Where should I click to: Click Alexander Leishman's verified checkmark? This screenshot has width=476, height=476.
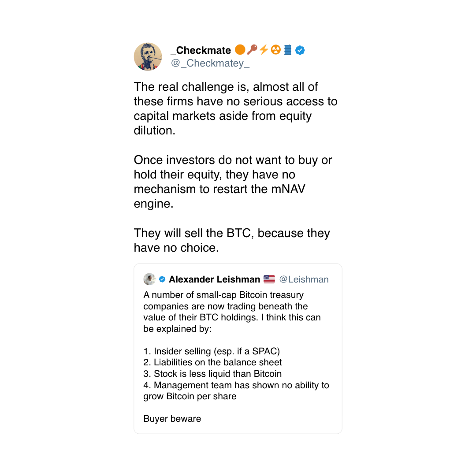click(162, 279)
